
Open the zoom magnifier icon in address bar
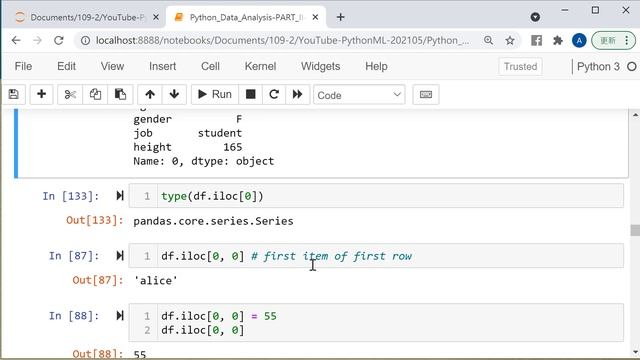488,40
